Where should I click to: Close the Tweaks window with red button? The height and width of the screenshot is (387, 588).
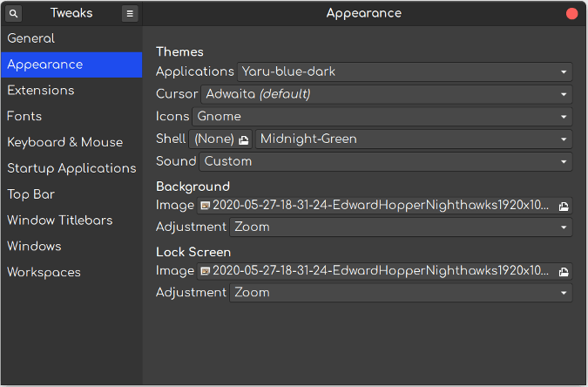point(572,13)
